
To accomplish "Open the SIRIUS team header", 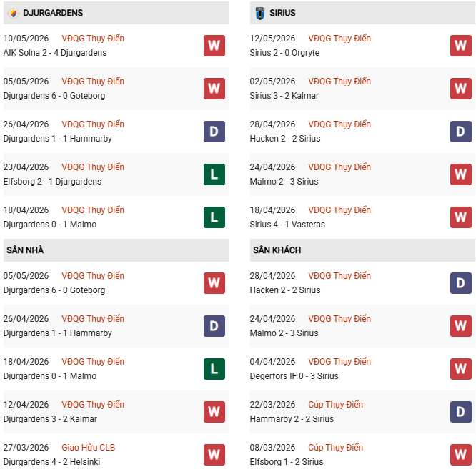I will pos(362,13).
